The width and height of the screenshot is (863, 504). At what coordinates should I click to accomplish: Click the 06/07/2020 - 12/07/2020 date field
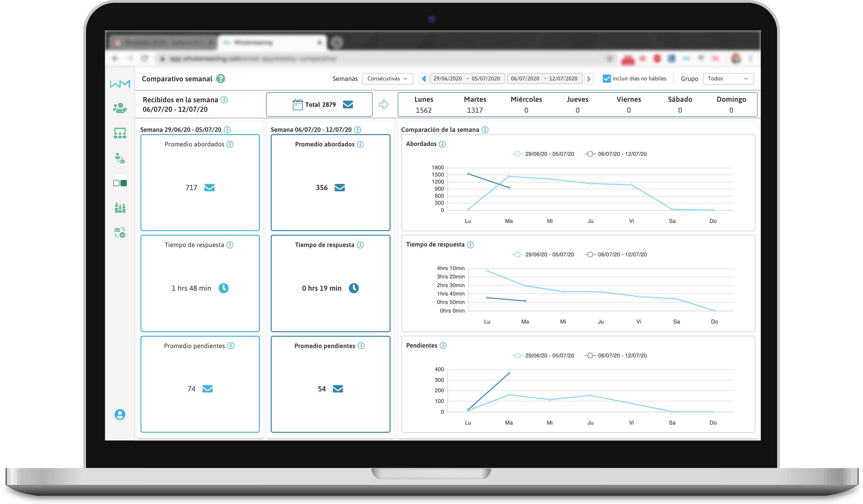pyautogui.click(x=544, y=79)
